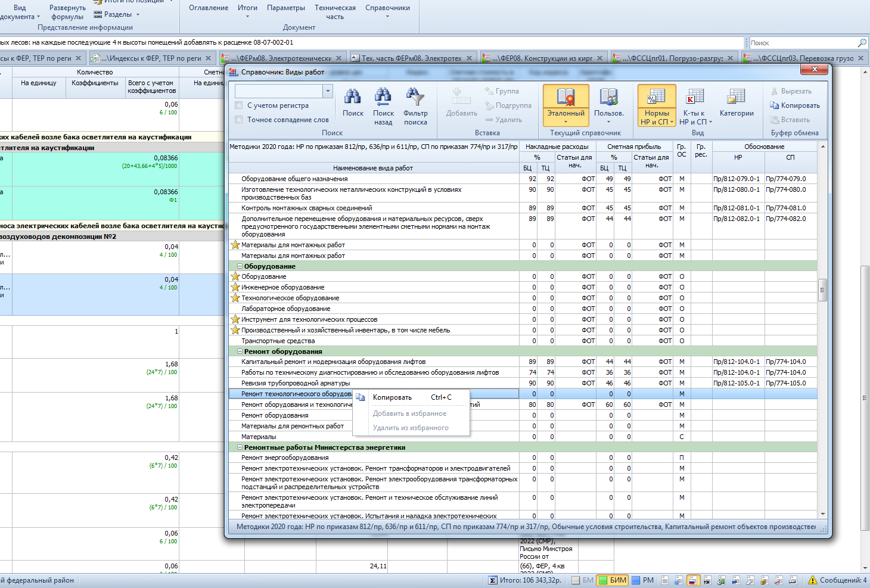Collapse the Ремонт оборудования group
The image size is (870, 588).
[240, 351]
